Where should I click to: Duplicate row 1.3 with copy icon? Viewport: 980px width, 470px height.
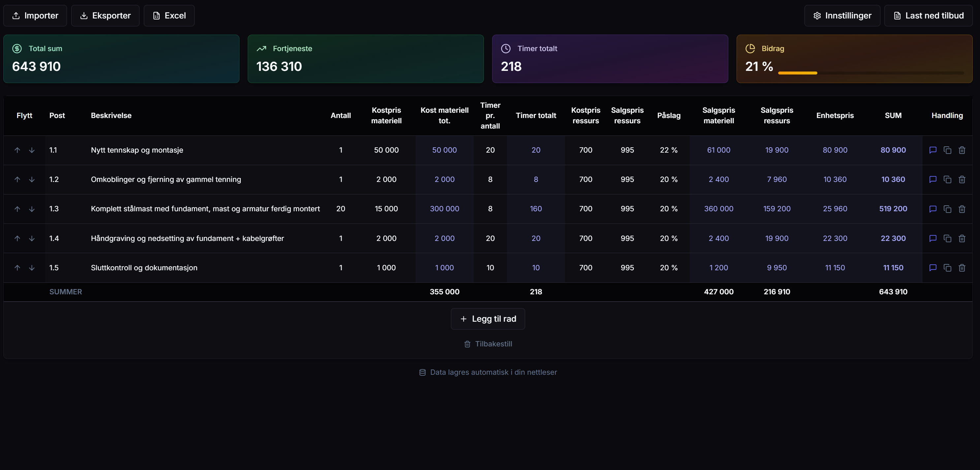click(x=947, y=209)
